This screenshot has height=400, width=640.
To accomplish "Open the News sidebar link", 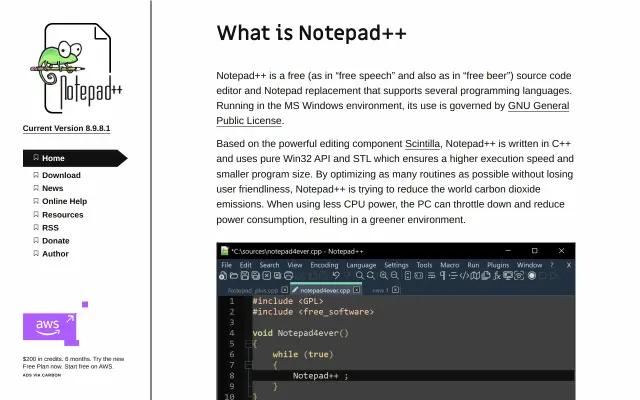I will coord(53,188).
